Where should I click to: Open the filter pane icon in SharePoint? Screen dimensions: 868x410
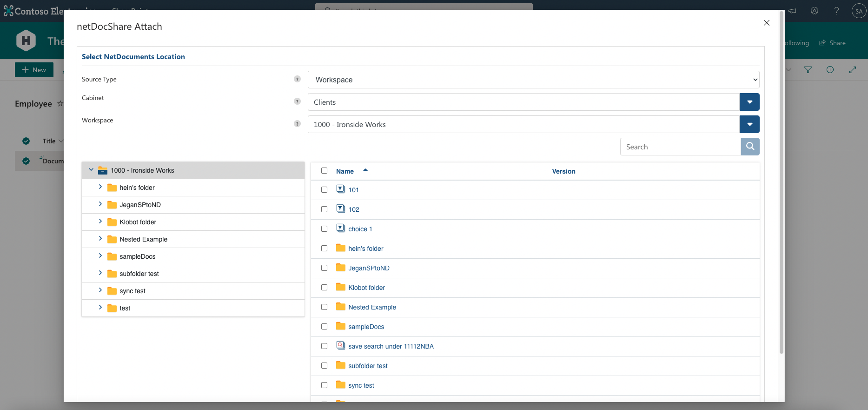pyautogui.click(x=808, y=70)
